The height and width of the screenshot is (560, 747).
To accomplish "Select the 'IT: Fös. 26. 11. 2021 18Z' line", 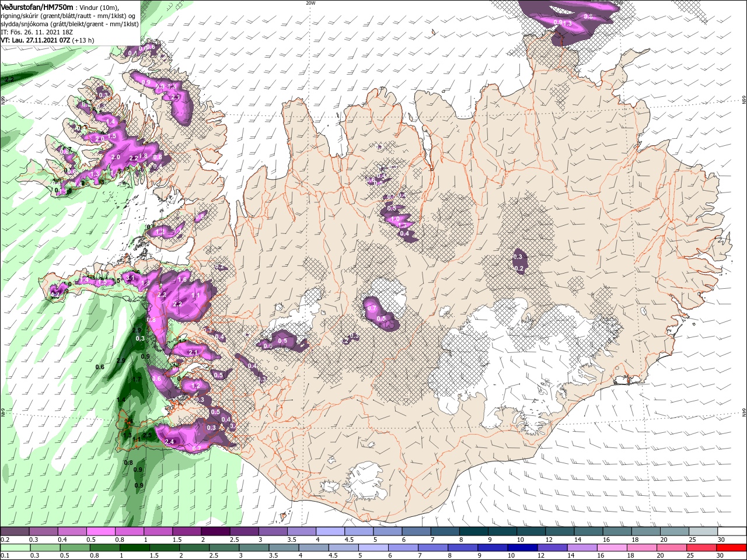I will click(37, 32).
